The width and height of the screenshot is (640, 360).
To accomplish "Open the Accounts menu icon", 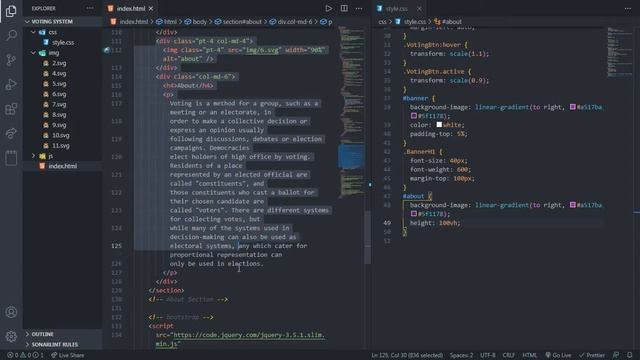I will click(11, 312).
